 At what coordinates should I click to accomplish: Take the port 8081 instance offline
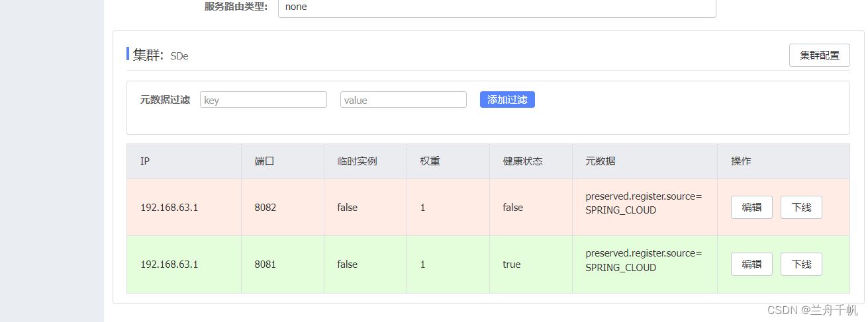tap(801, 264)
